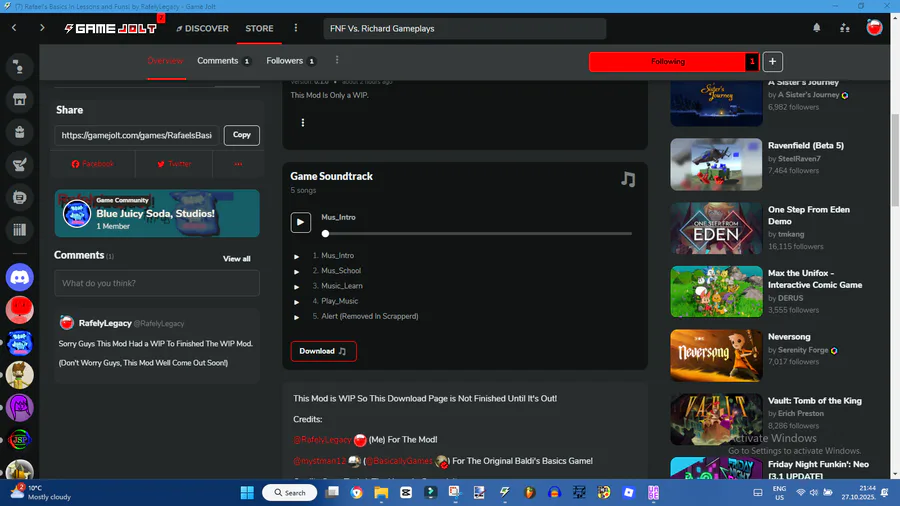Click the plus button beside Following

pos(773,61)
